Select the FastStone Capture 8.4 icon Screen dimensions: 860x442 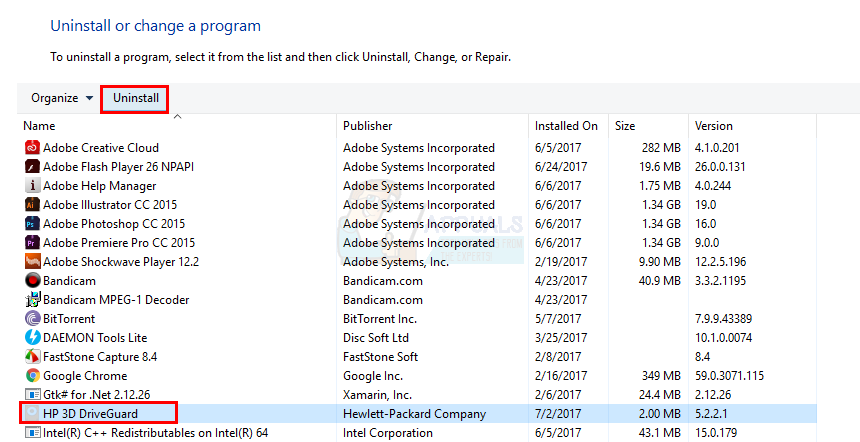(32, 357)
